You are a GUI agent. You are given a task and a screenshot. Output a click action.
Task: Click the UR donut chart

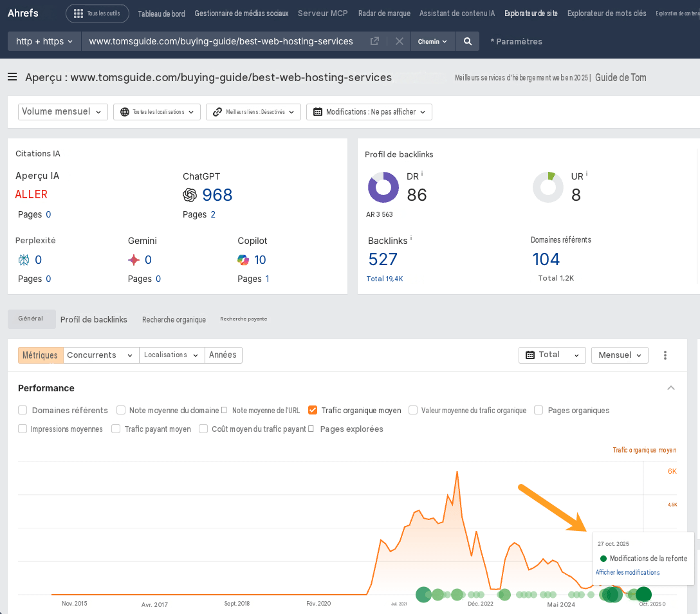pyautogui.click(x=548, y=187)
